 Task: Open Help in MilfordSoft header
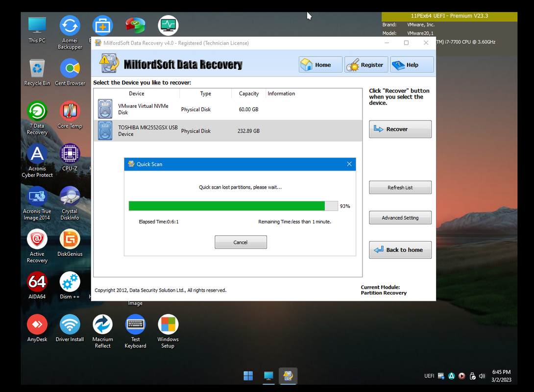[412, 65]
